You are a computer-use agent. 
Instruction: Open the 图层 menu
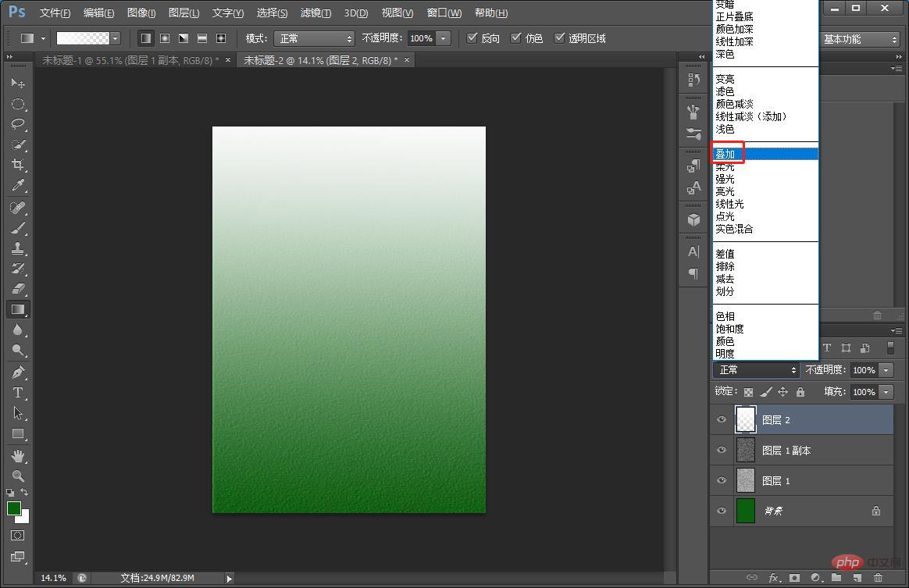click(x=184, y=12)
